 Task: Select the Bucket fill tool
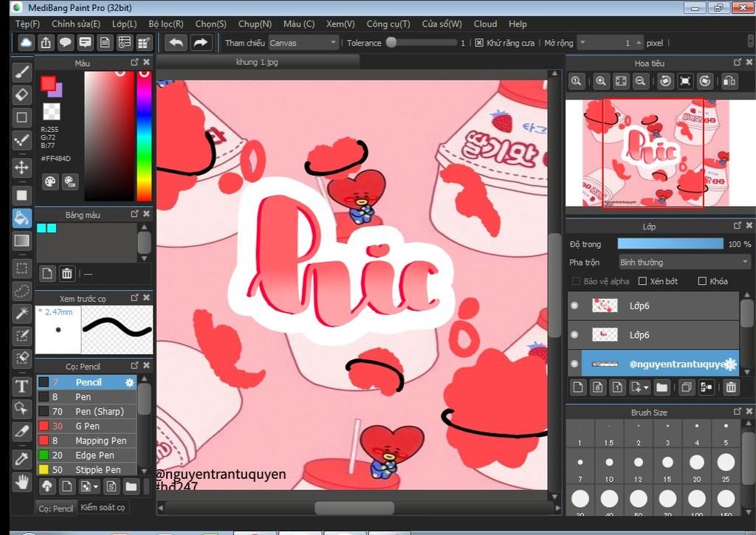coord(21,218)
